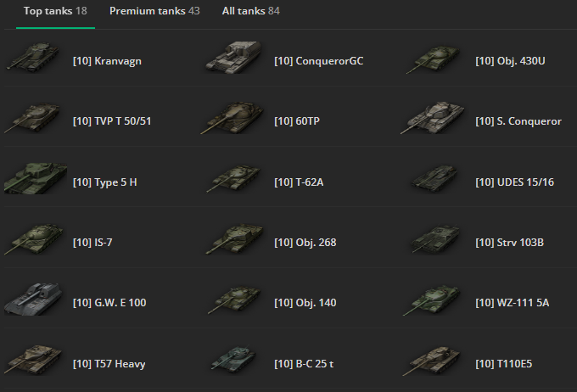Viewport: 577px width, 392px height.
Task: Switch to the Top tanks tab
Action: tap(55, 11)
